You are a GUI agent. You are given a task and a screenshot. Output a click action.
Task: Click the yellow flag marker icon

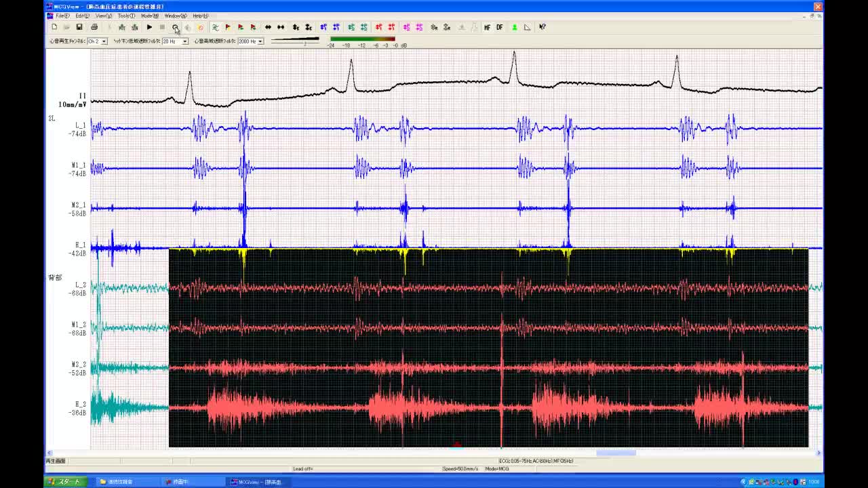(228, 27)
